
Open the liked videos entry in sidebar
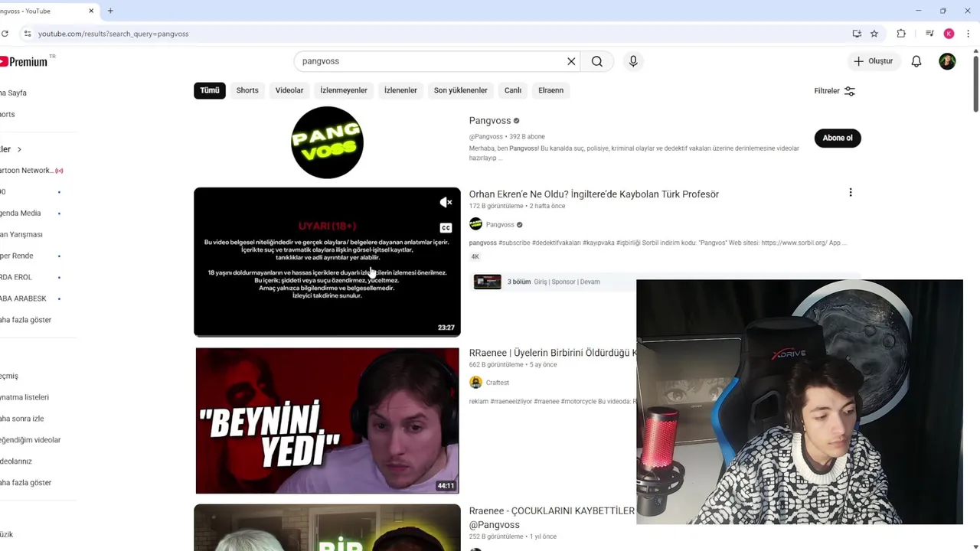tap(31, 440)
